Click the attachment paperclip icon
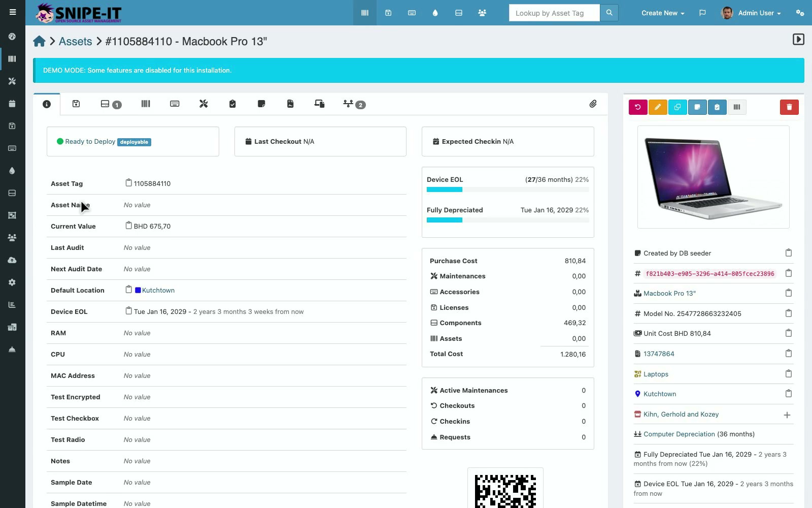This screenshot has height=508, width=812. pos(593,104)
